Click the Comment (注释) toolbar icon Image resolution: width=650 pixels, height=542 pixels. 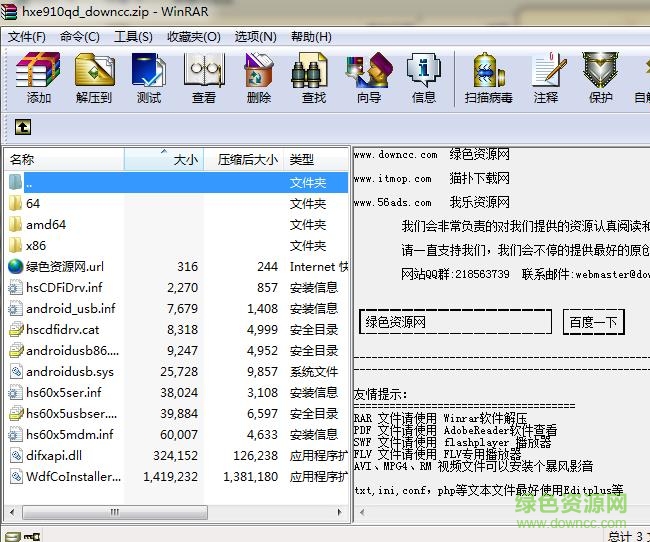pos(548,70)
